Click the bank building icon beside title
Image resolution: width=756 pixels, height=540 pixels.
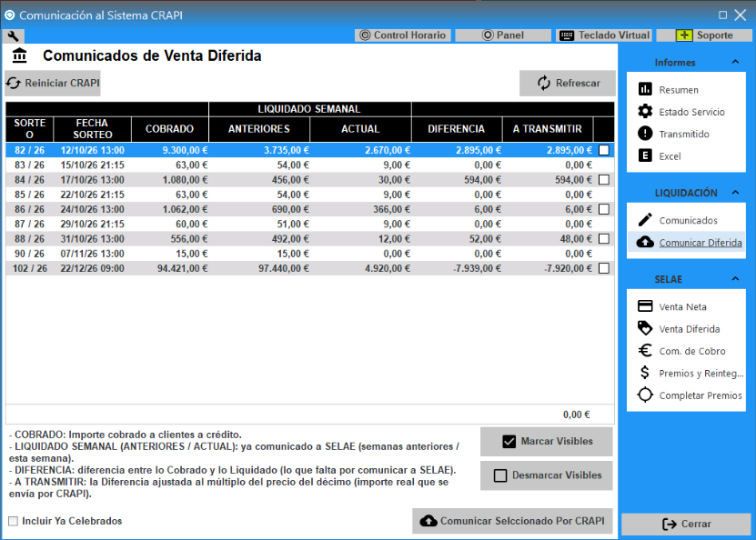[x=20, y=55]
